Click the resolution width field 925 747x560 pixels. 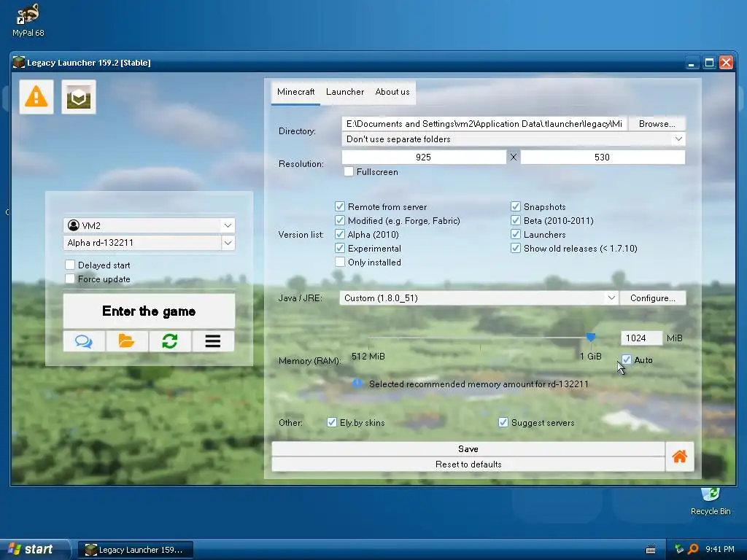(x=424, y=157)
